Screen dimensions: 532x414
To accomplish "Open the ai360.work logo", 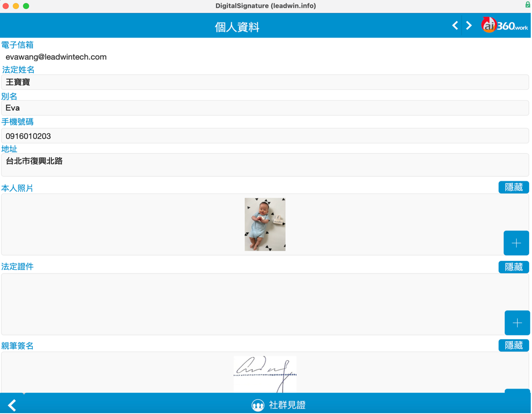I will coord(505,26).
